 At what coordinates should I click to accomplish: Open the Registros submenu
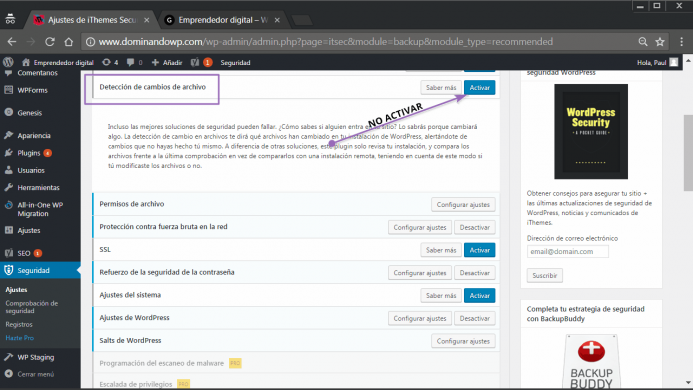(x=19, y=324)
